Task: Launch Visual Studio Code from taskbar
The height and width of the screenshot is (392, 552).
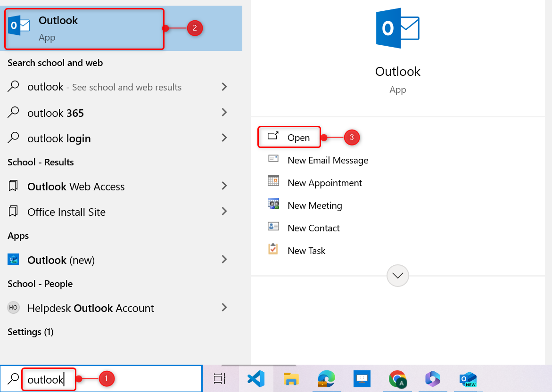Action: [256, 379]
